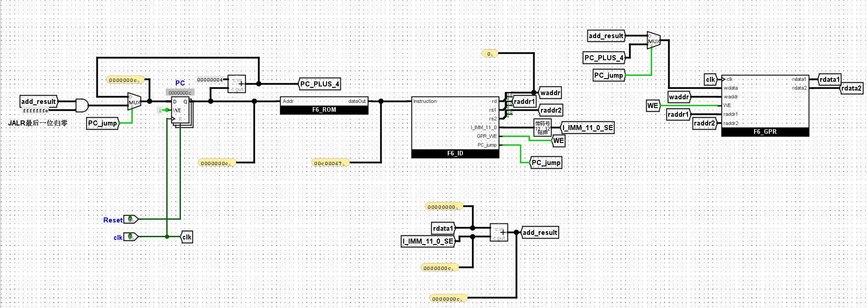
Task: Select the PC_PLUS_4 tunnel right of the adder
Action: point(320,84)
